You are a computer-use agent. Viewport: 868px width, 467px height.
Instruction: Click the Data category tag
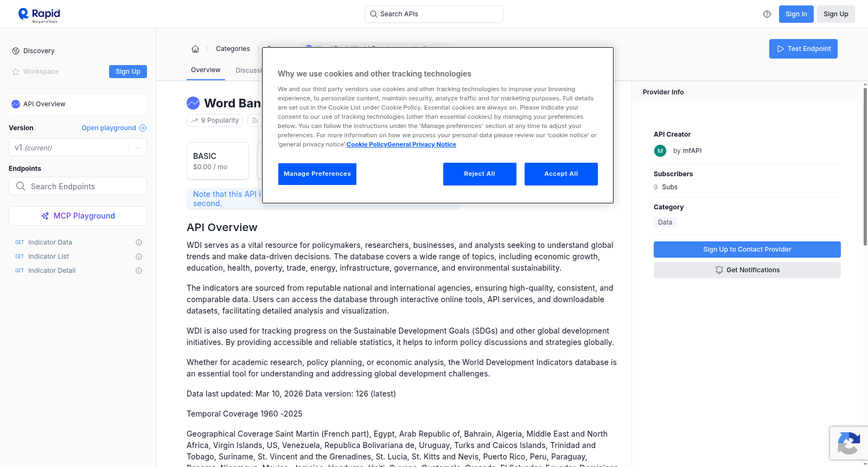pyautogui.click(x=665, y=222)
